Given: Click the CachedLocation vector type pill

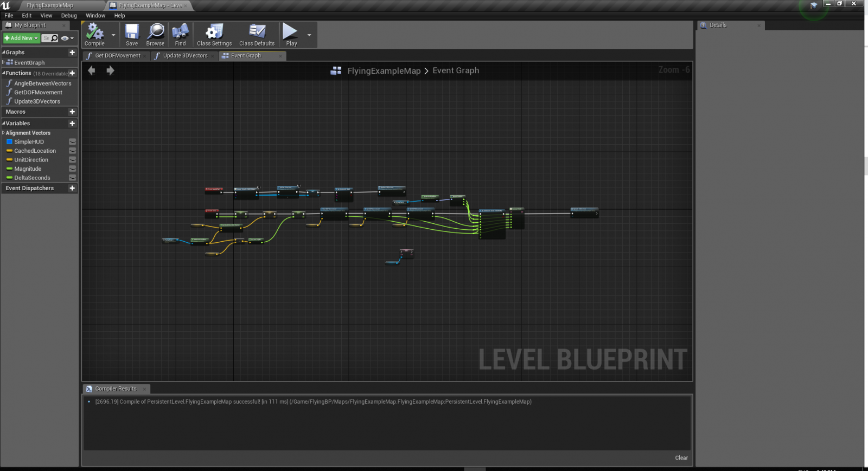Looking at the screenshot, I should [9, 151].
